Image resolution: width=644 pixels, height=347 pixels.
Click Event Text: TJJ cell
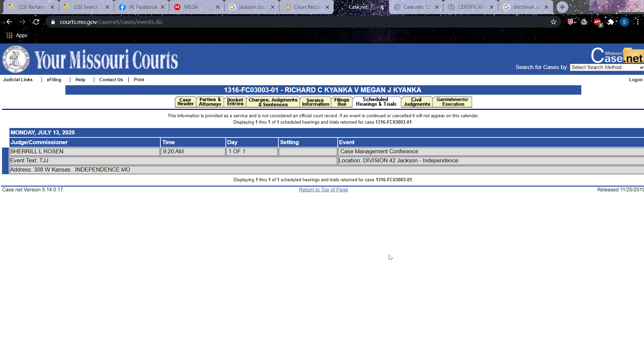point(173,161)
